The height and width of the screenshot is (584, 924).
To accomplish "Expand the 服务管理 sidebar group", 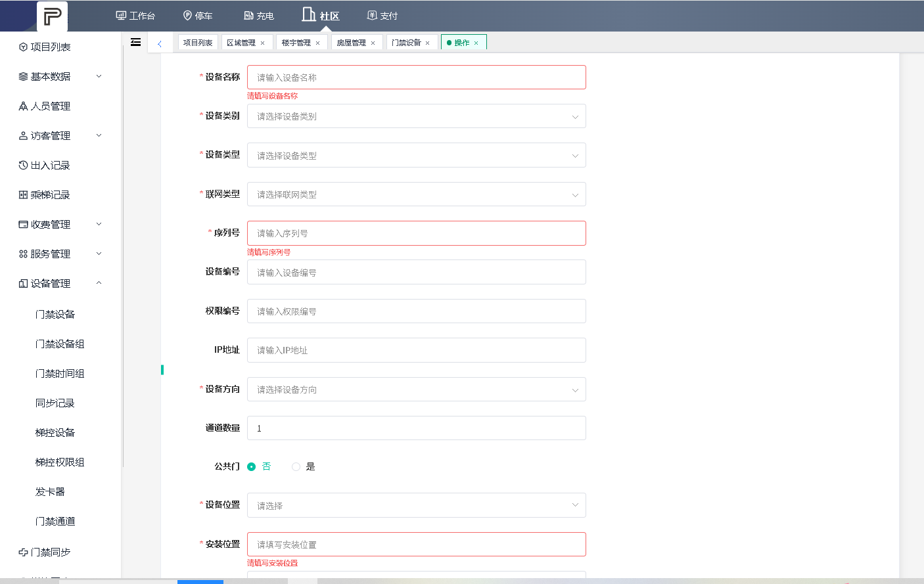I will (60, 254).
